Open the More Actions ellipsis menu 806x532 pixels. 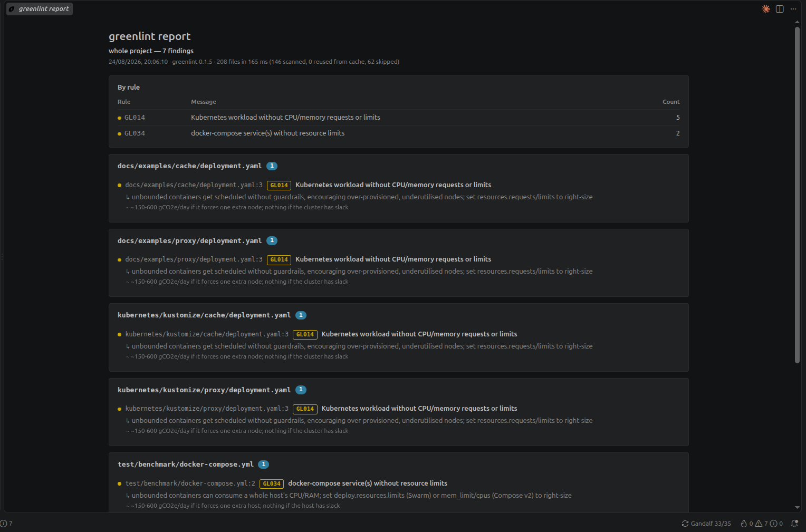point(793,9)
